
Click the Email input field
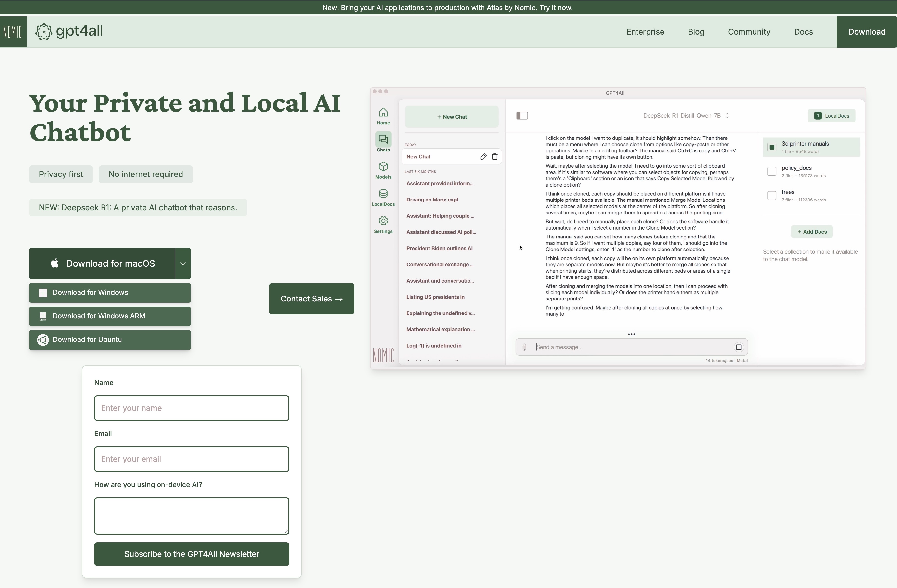click(x=192, y=459)
